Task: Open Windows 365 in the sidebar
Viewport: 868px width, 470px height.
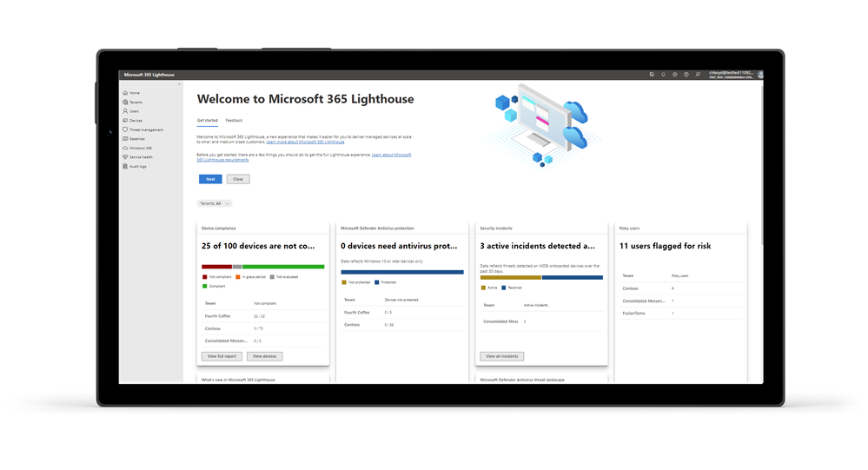Action: point(138,148)
